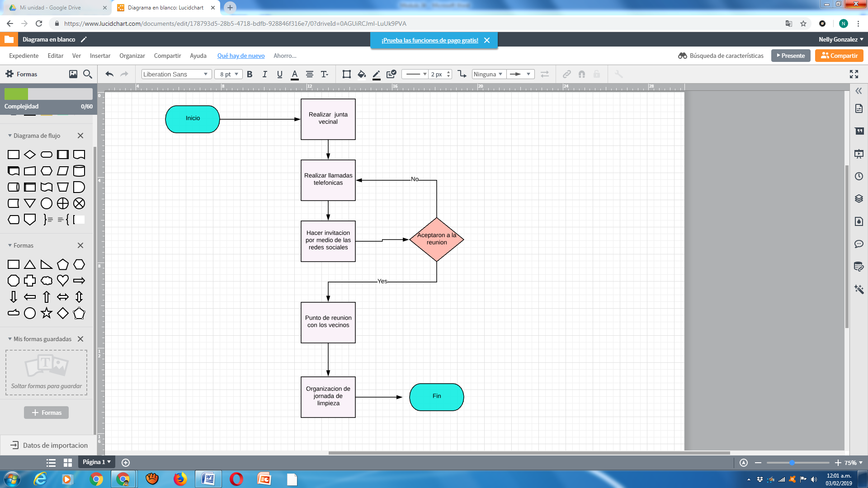Collapse the Diagrama de flujo section
This screenshot has width=868, height=488.
click(10, 136)
